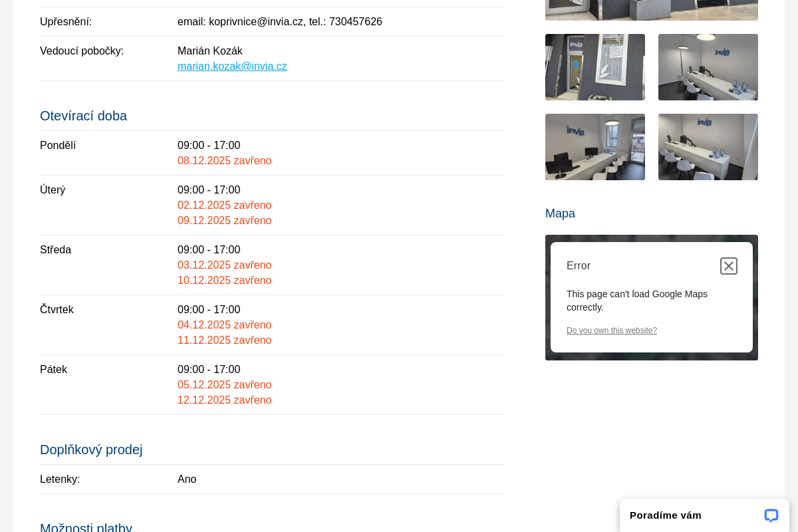Image resolution: width=798 pixels, height=532 pixels.
Task: Click '12.12.2025 zavřeno' notice
Action: (224, 400)
